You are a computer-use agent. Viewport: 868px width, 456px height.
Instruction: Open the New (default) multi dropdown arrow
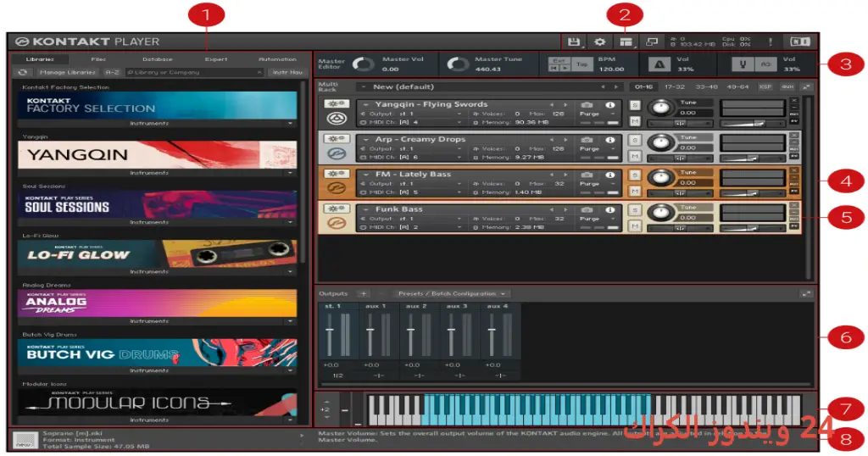[x=363, y=87]
